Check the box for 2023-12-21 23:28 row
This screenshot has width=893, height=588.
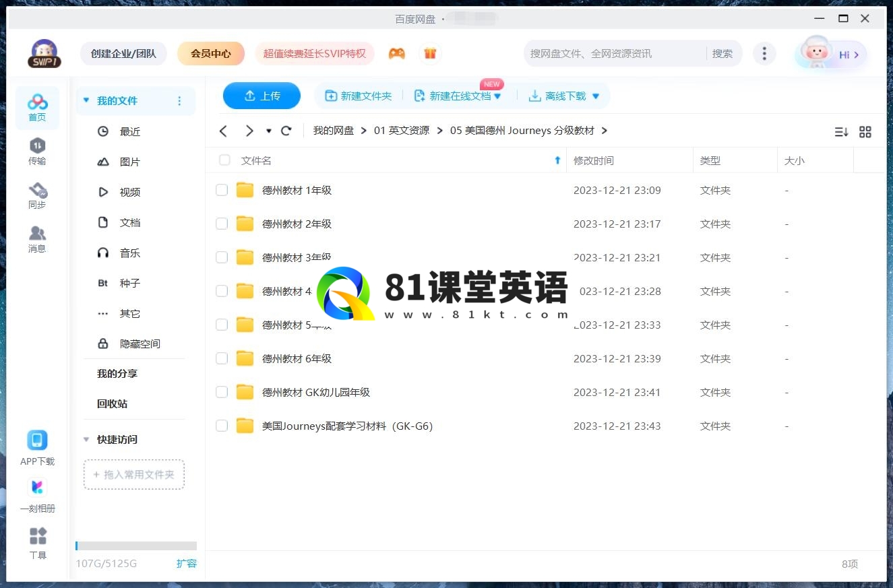tap(222, 291)
